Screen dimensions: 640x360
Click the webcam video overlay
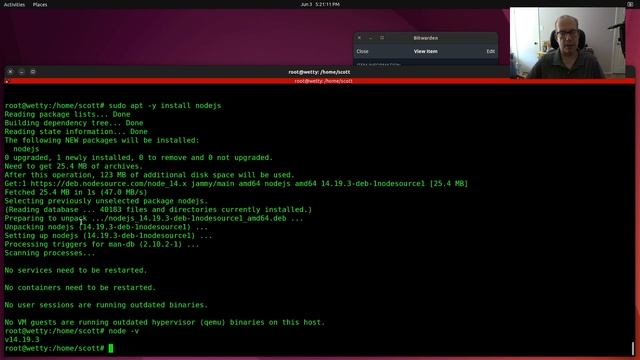point(568,43)
